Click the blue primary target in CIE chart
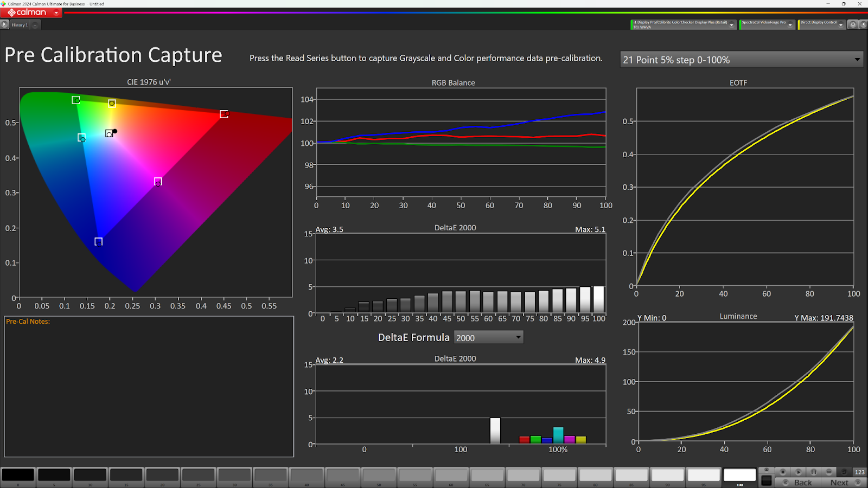This screenshot has height=488, width=868. click(x=98, y=241)
